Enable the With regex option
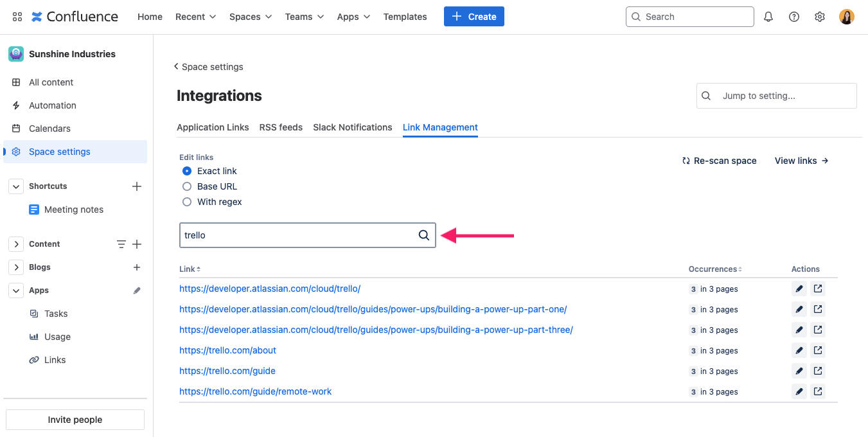This screenshot has width=868, height=437. click(187, 201)
